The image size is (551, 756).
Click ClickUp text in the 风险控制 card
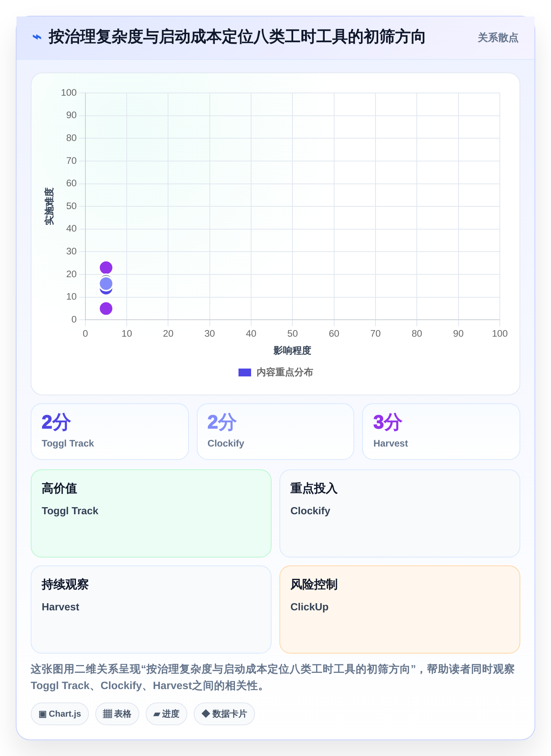[x=309, y=607]
